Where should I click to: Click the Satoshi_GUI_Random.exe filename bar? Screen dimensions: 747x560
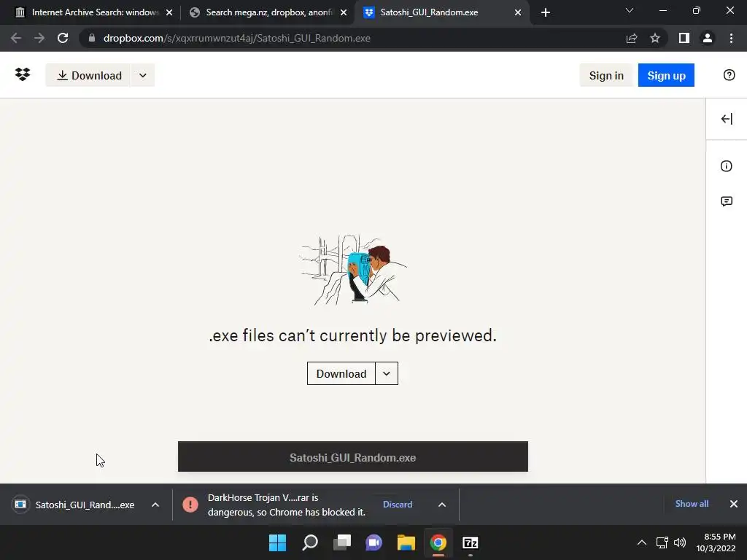353,457
